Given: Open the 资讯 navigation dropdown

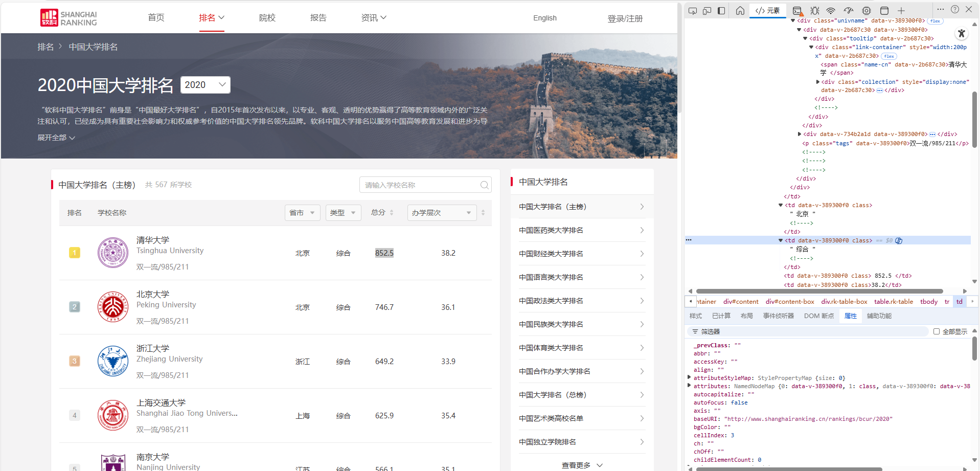Looking at the screenshot, I should point(374,18).
